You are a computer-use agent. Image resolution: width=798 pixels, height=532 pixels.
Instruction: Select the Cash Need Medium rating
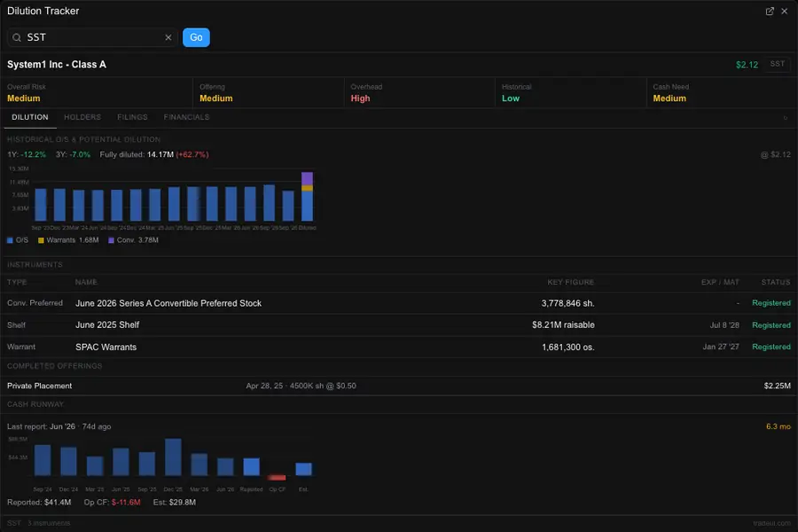click(669, 98)
